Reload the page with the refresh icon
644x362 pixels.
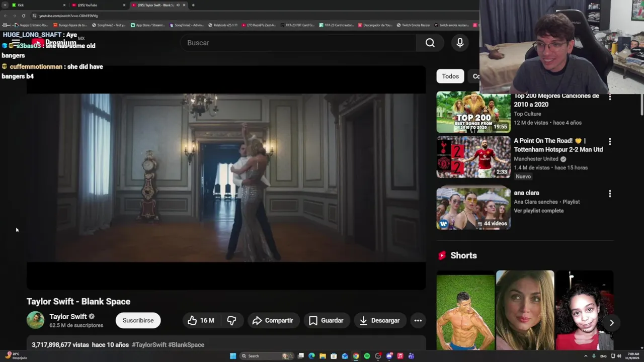click(x=23, y=16)
